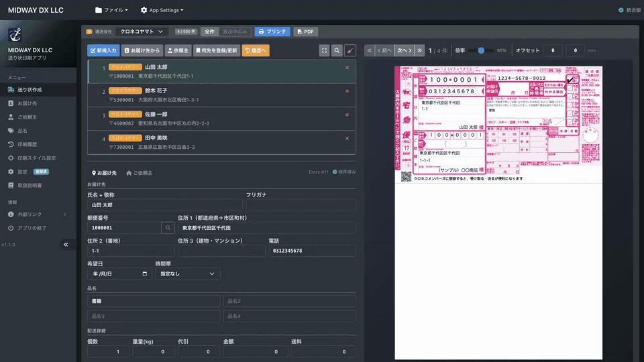Click the postal code lookup search icon
Screen dimensions: 644x362
point(168,228)
